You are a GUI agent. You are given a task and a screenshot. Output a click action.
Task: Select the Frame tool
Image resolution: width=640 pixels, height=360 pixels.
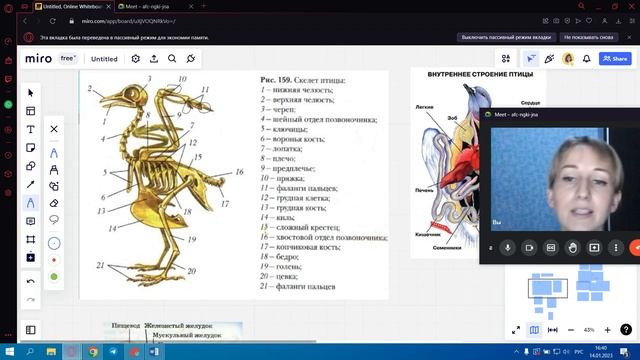tap(31, 240)
